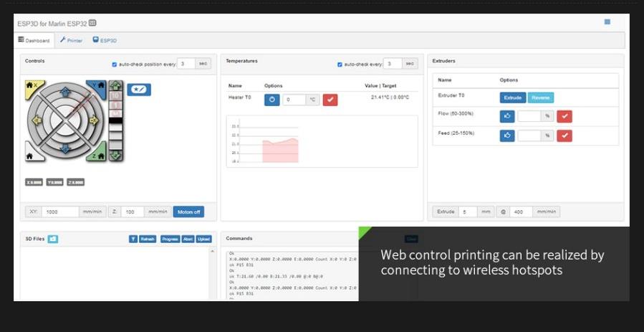This screenshot has width=644, height=332.
Task: Toggle temperatures auto-check checkbox
Action: click(x=340, y=65)
